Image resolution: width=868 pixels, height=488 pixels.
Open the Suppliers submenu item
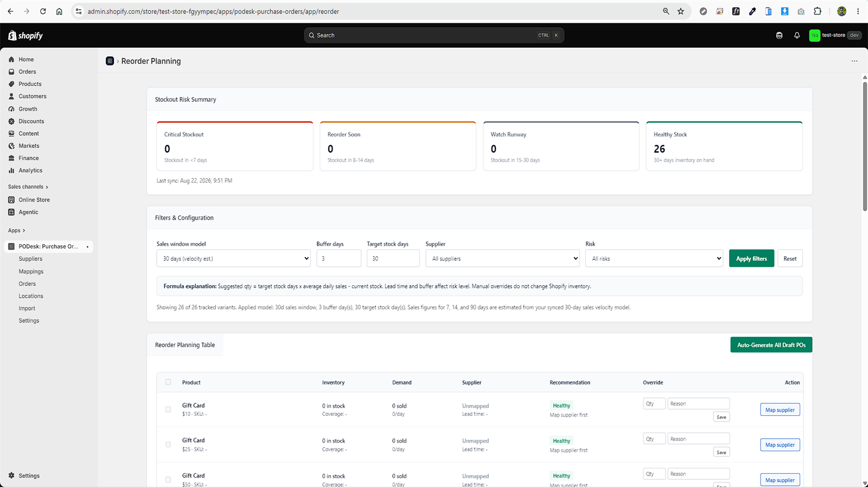tap(30, 259)
